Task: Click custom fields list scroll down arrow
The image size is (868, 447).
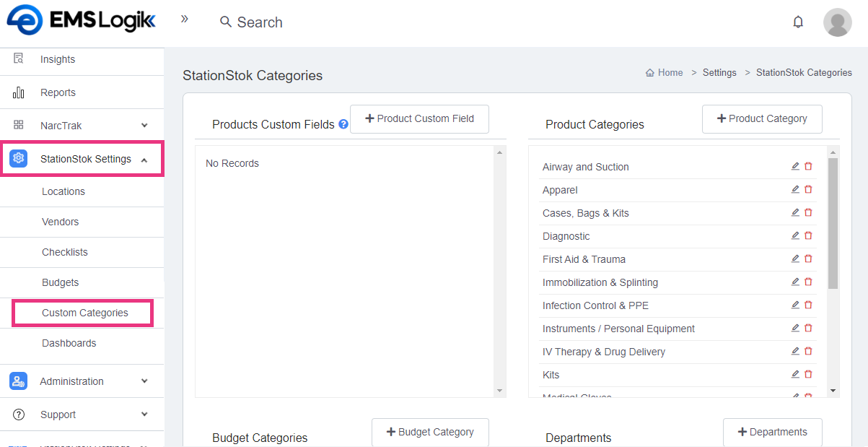Action: coord(499,391)
